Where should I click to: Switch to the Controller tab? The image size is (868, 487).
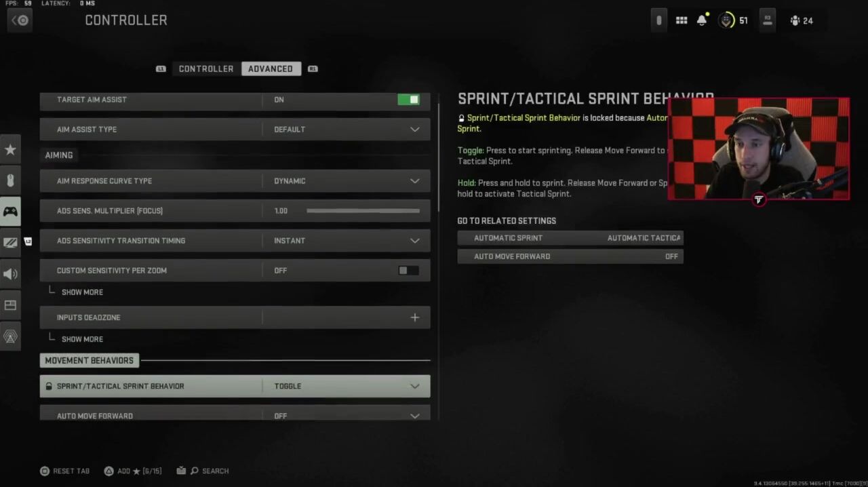[x=205, y=69]
